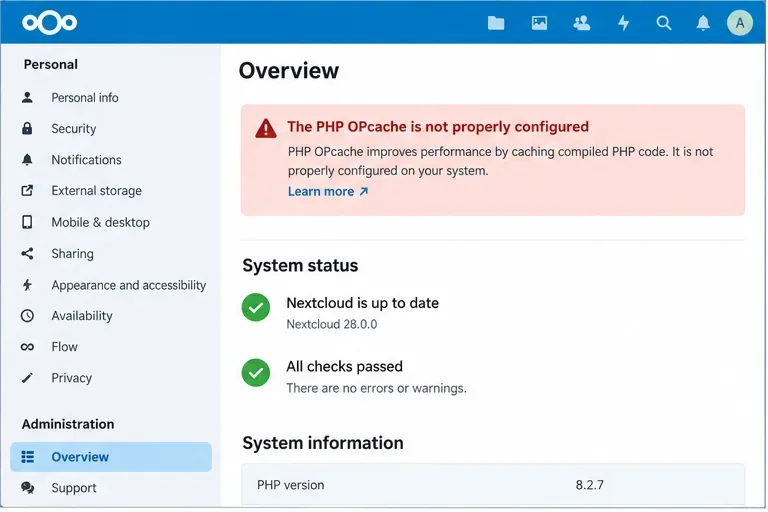Click the share icon beside Sharing
This screenshot has width=768, height=512.
(27, 253)
